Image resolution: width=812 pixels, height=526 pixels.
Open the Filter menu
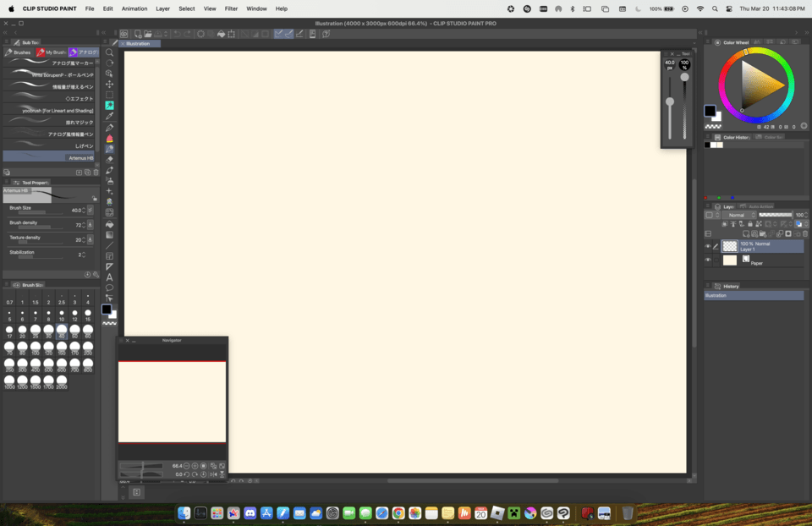point(231,8)
